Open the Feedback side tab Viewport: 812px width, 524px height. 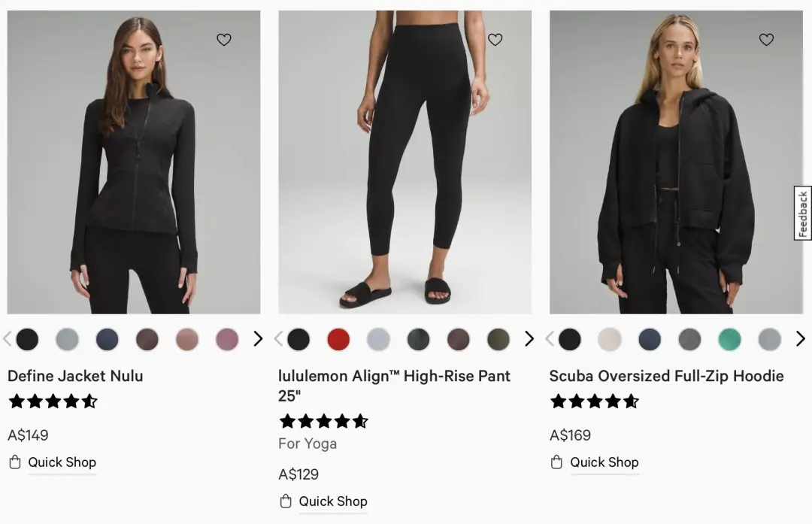pos(802,214)
